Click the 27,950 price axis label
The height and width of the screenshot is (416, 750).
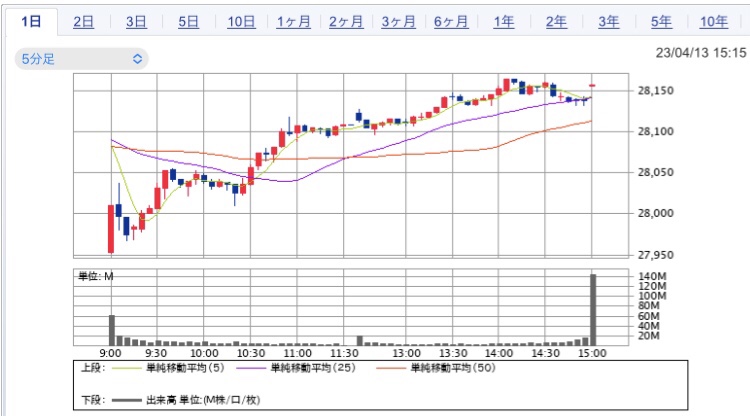click(x=655, y=255)
